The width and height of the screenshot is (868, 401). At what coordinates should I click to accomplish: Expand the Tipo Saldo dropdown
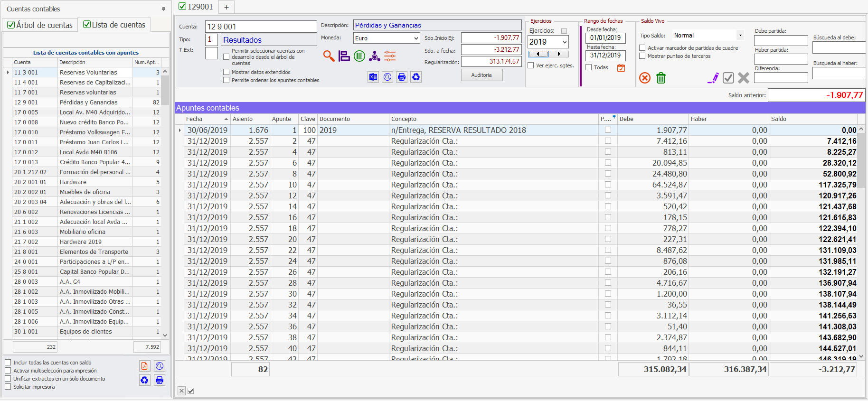click(x=740, y=36)
